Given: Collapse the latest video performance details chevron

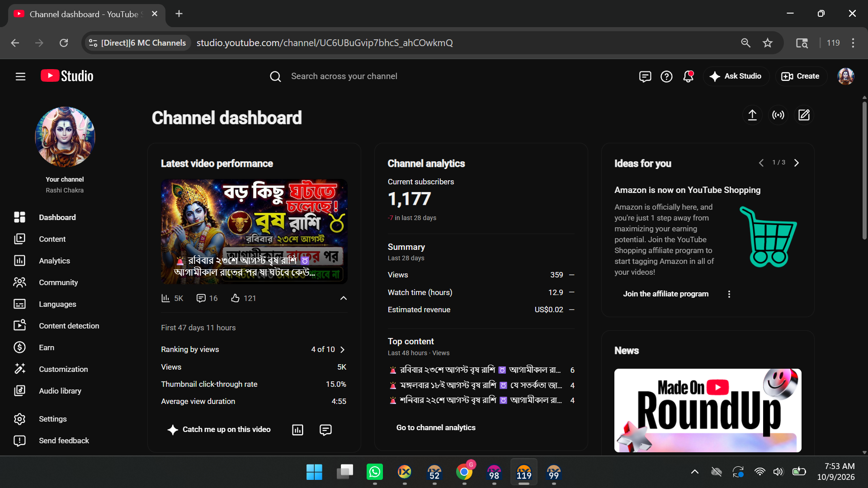Looking at the screenshot, I should click(344, 298).
